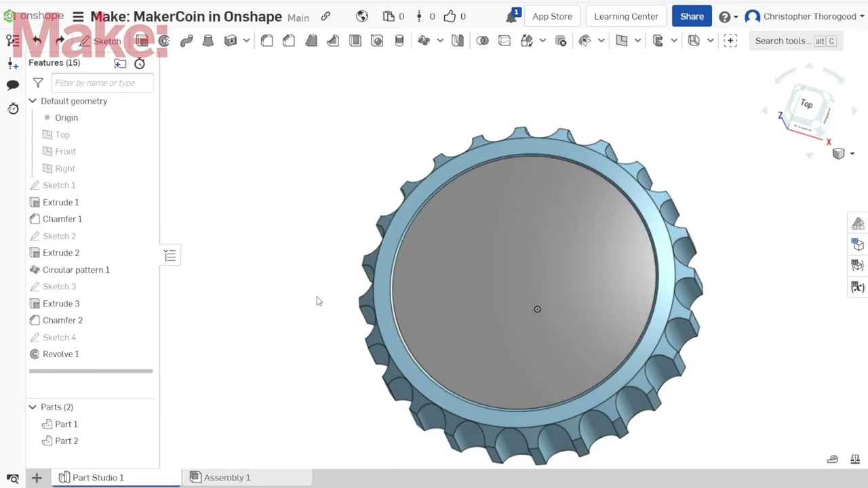Viewport: 868px width, 488px height.
Task: Select the Mirror tool
Action: pos(458,41)
